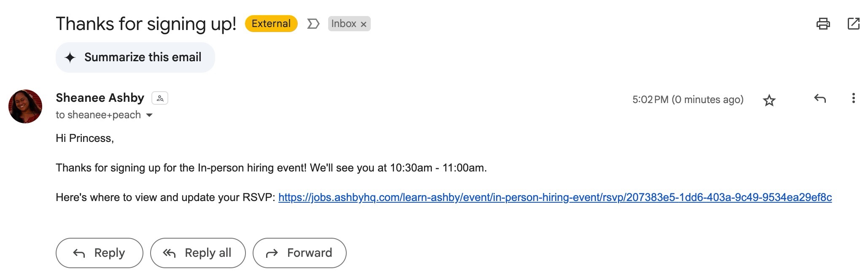Click the sender contact card icon
Image resolution: width=868 pixels, height=272 pixels.
tap(160, 98)
